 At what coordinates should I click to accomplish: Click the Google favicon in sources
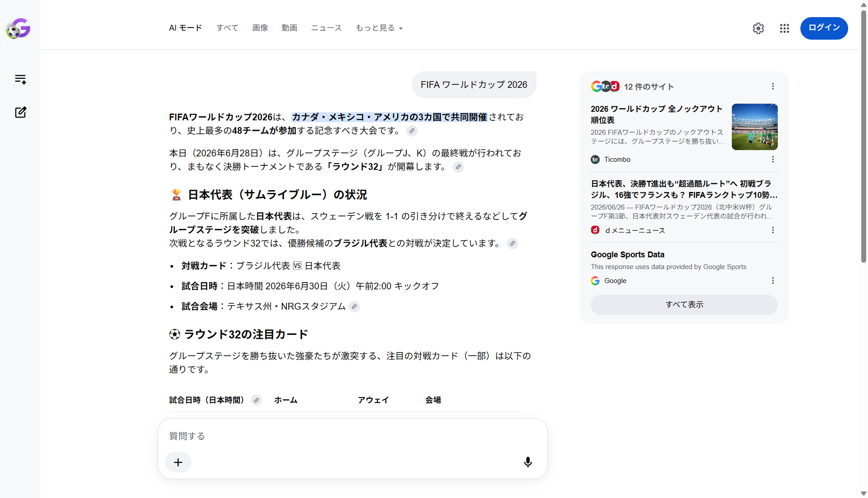pos(595,281)
